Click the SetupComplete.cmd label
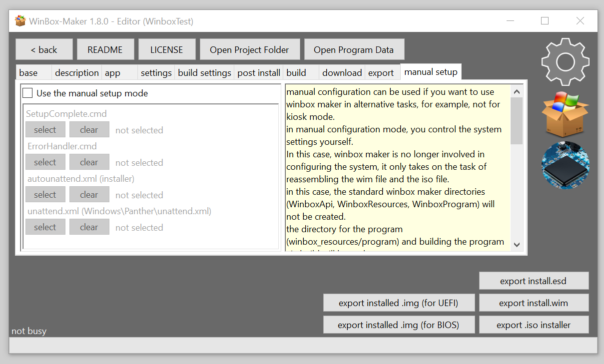 66,114
